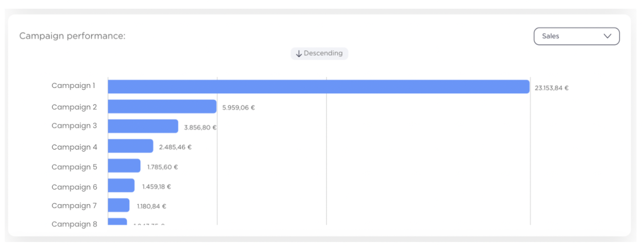Click the 1.785,60 € value label
This screenshot has width=644, height=248.
pyautogui.click(x=162, y=167)
